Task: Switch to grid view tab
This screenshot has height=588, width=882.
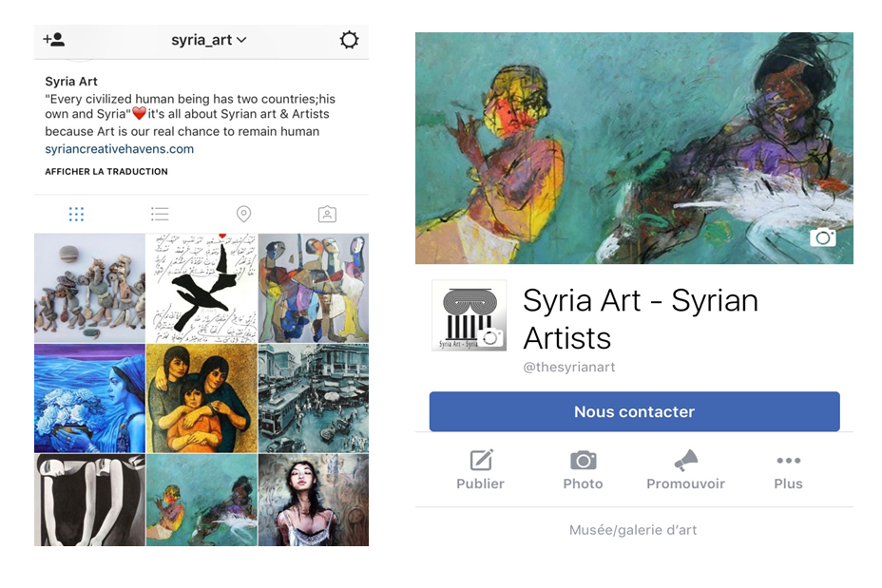Action: pos(76,214)
